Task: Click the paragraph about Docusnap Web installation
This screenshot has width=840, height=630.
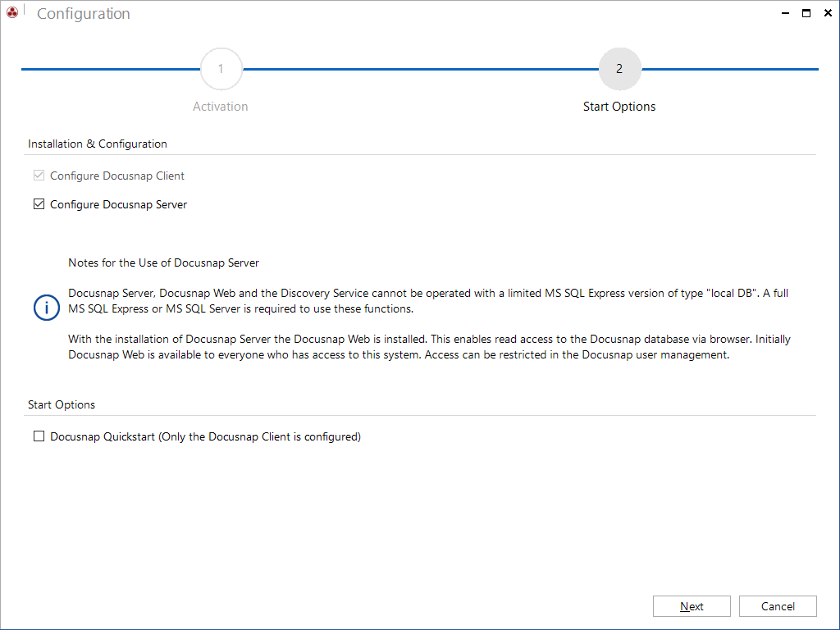Action: pyautogui.click(x=429, y=347)
